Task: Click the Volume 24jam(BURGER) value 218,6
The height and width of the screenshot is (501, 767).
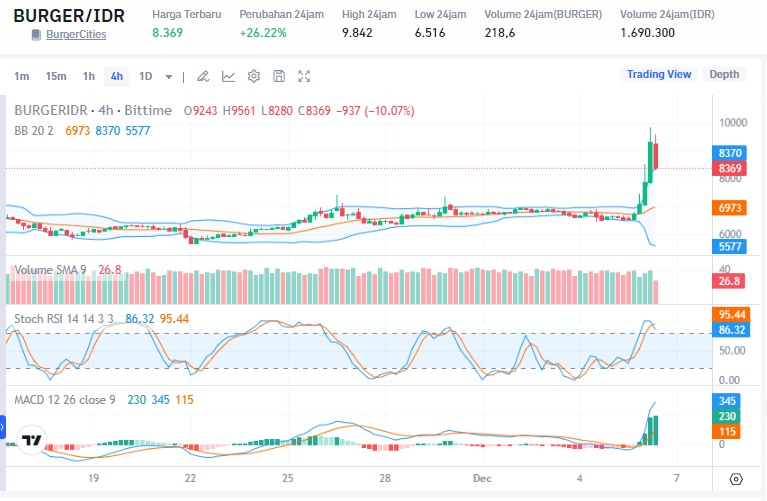Action: coord(499,33)
